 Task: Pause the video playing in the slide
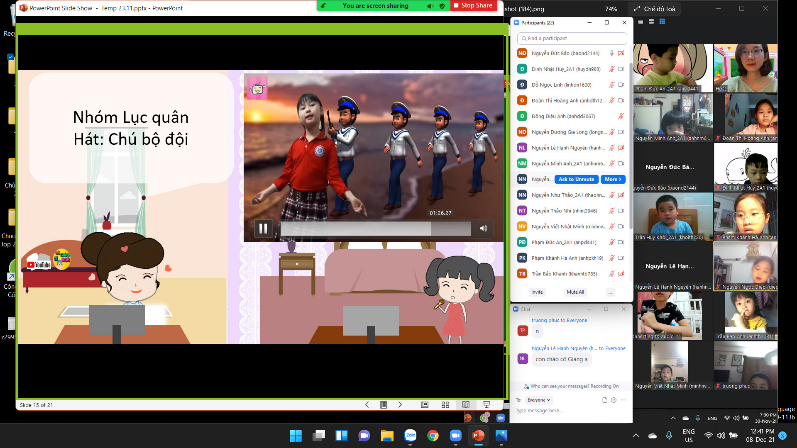[263, 228]
